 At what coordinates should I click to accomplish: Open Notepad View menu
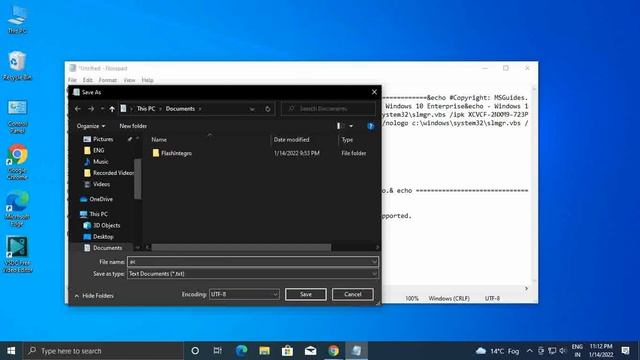point(129,80)
